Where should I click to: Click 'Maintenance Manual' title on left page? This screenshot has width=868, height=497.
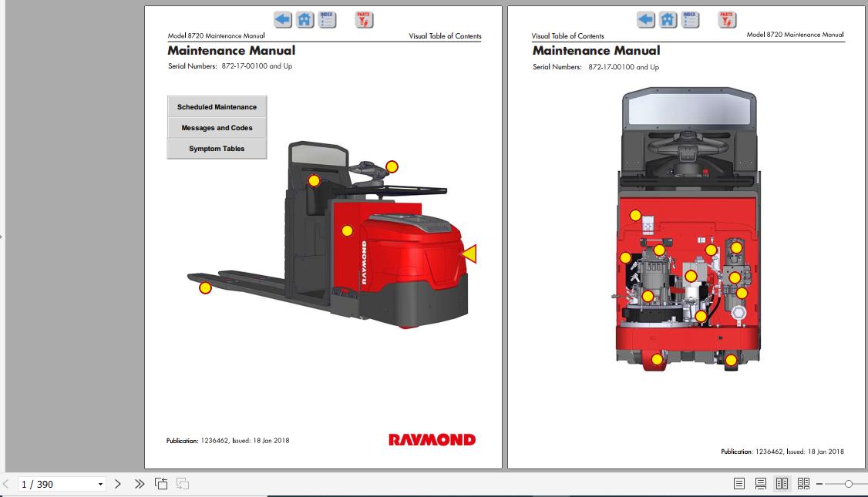pos(231,50)
